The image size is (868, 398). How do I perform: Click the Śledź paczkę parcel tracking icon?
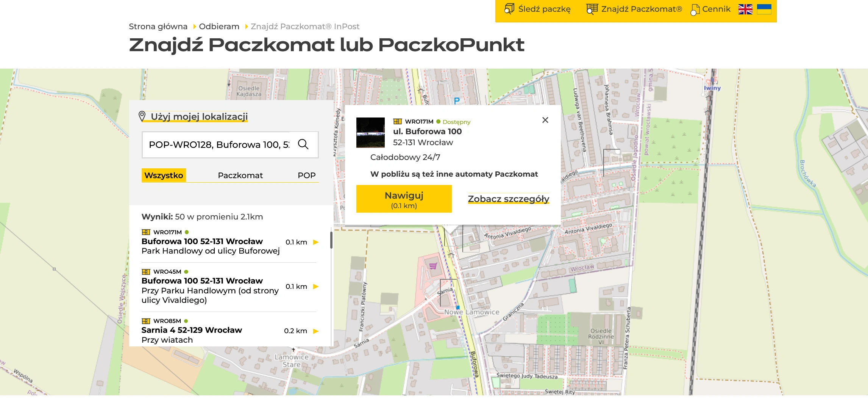pos(509,9)
